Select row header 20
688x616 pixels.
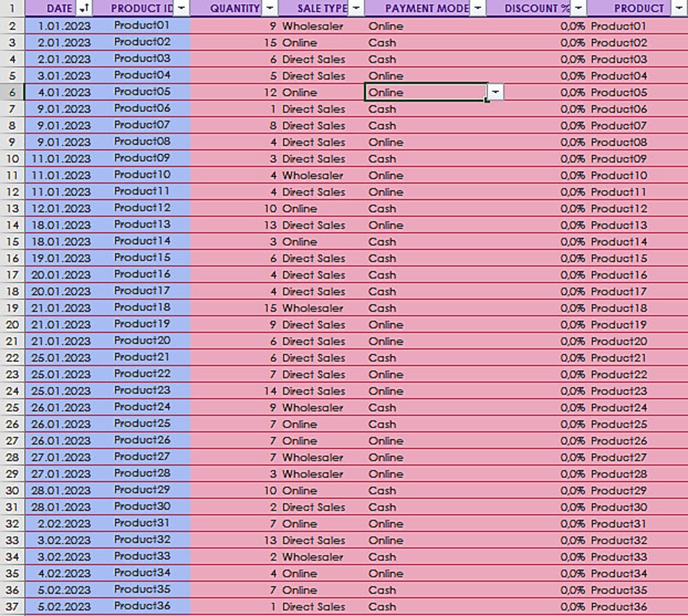pyautogui.click(x=12, y=324)
